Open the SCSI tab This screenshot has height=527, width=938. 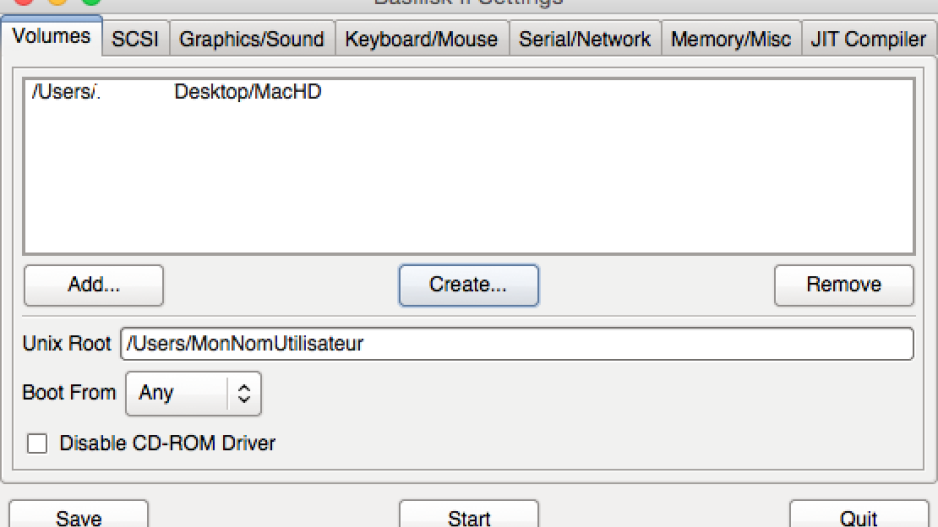[x=135, y=39]
